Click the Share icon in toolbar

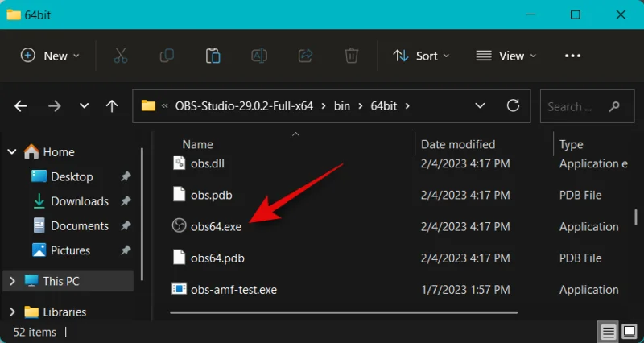[305, 56]
